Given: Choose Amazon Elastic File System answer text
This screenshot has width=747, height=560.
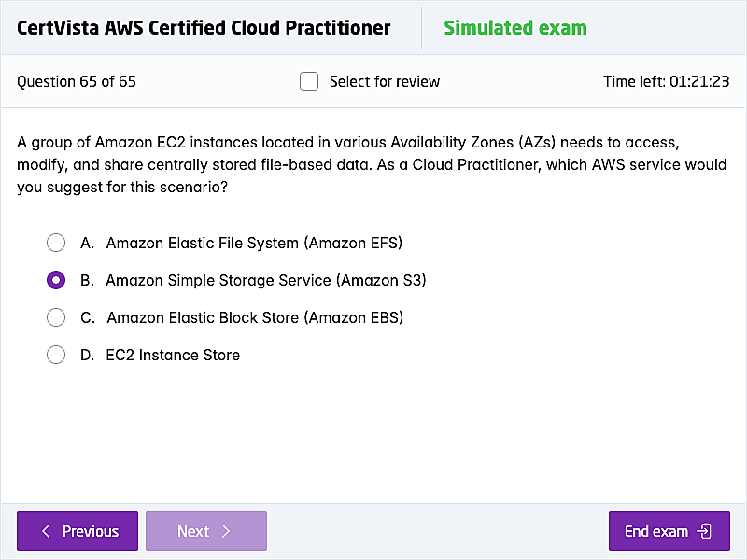Looking at the screenshot, I should click(x=254, y=243).
